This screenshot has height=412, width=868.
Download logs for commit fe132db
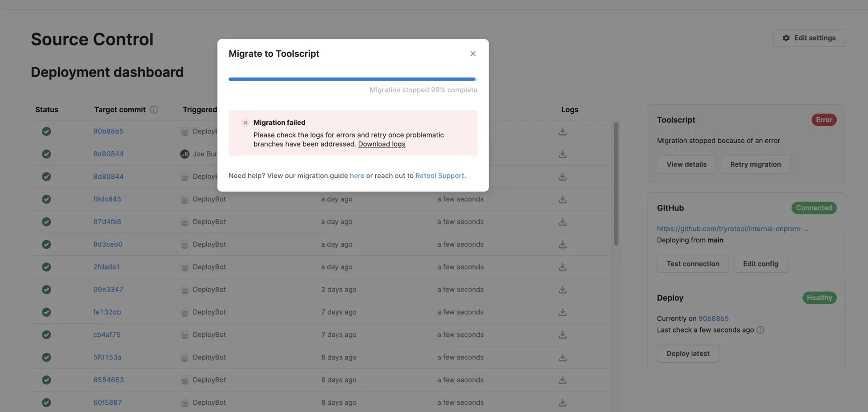pos(563,312)
